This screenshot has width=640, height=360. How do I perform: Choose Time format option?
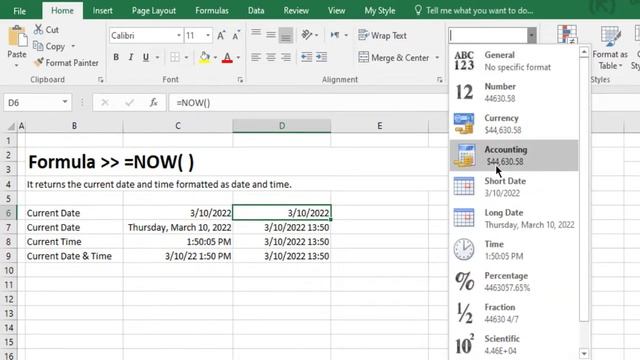click(x=514, y=250)
